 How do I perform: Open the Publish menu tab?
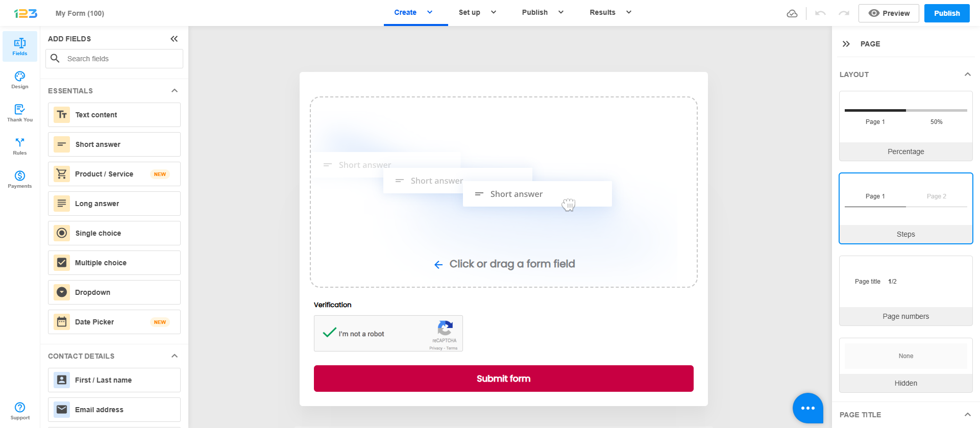point(542,12)
